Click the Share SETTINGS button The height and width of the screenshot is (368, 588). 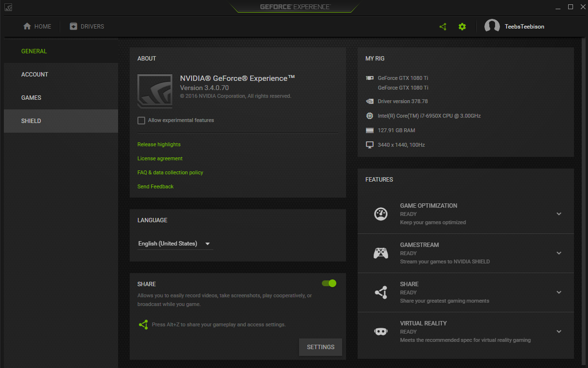click(x=320, y=347)
